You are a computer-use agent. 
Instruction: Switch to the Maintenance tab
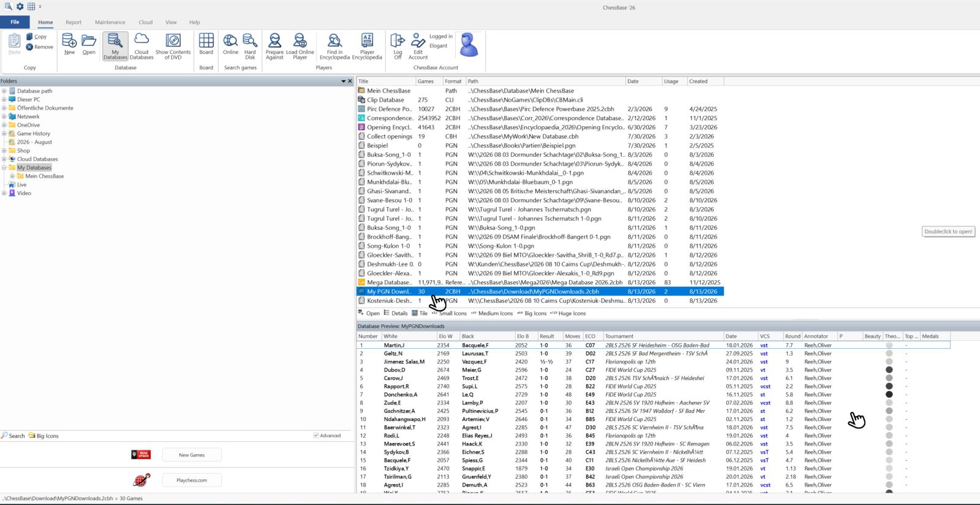coord(110,22)
